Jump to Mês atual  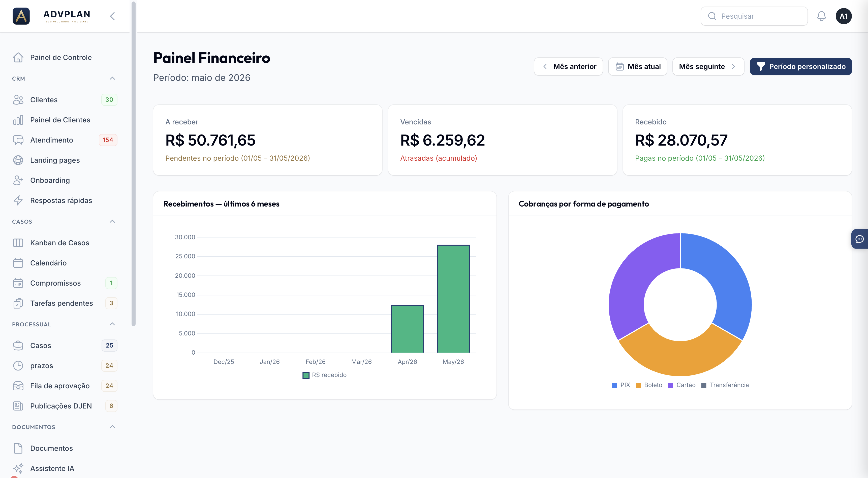[x=638, y=67]
